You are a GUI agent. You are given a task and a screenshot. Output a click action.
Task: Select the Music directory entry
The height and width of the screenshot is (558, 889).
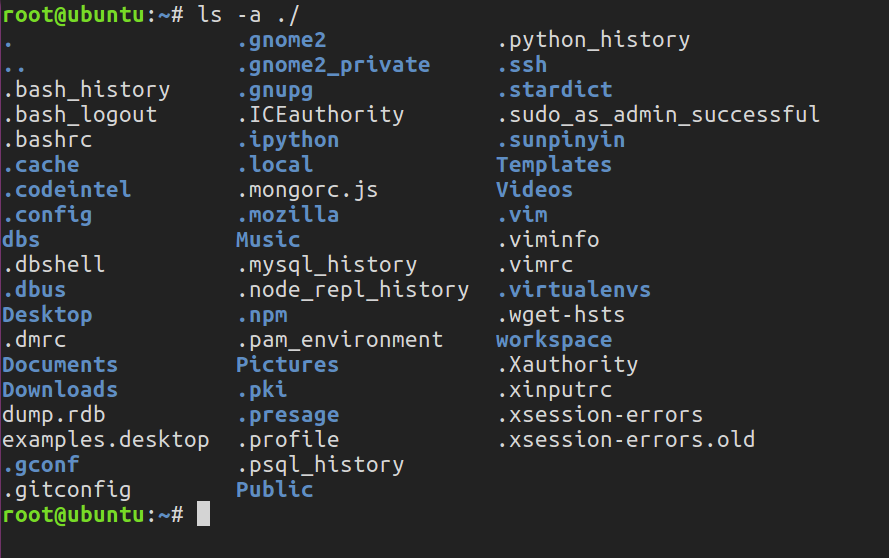[268, 240]
